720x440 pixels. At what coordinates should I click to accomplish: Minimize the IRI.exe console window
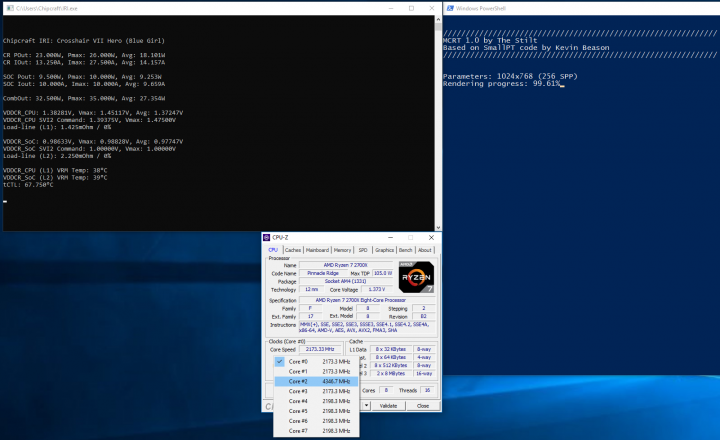(391, 8)
